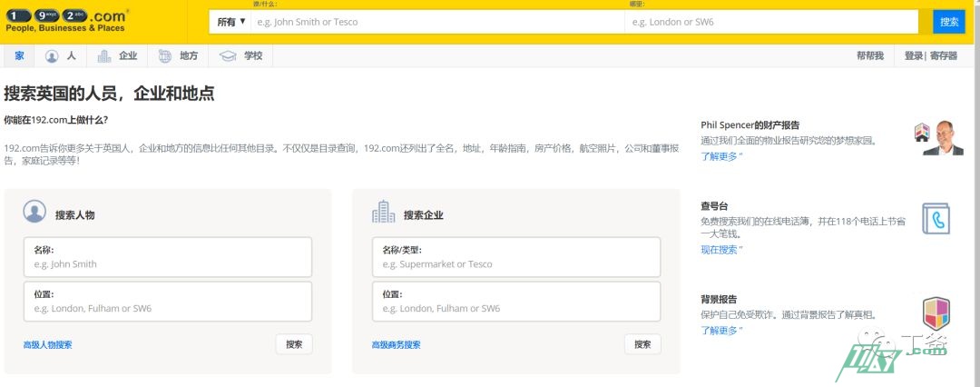Click the phone book icon
Viewport: 980px width, 387px height.
click(936, 219)
